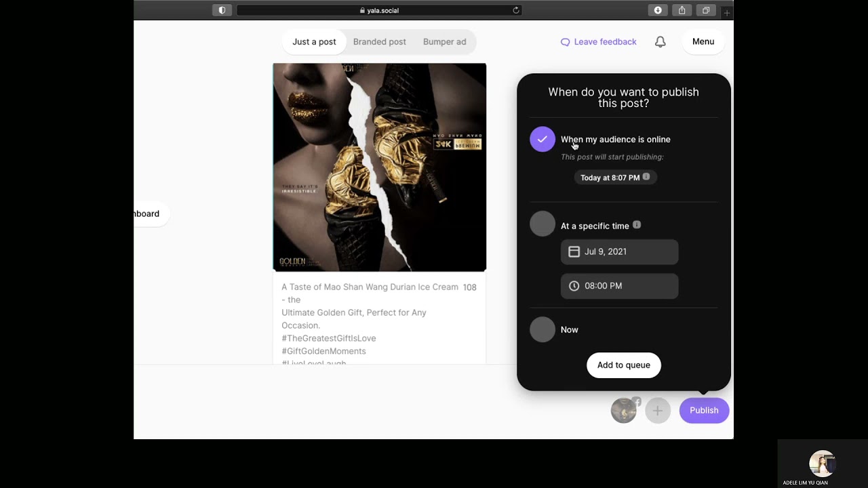This screenshot has width=868, height=488.
Task: Open the Safari downloads icon
Action: (x=658, y=10)
